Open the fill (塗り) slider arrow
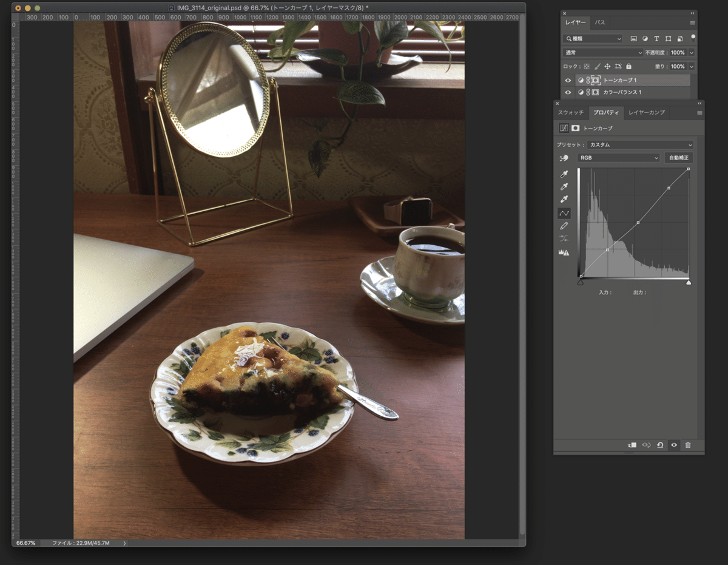 692,66
